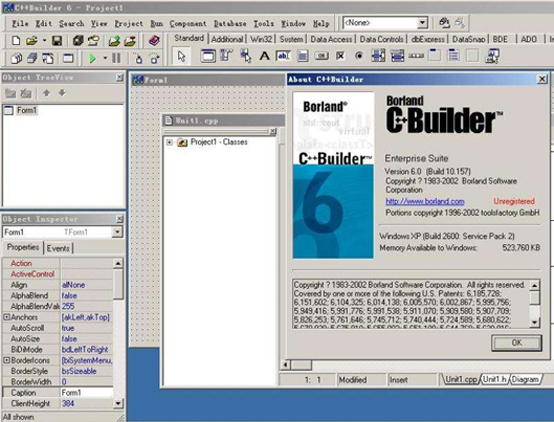
Task: Click the Step Over debug icon
Action: [x=154, y=58]
